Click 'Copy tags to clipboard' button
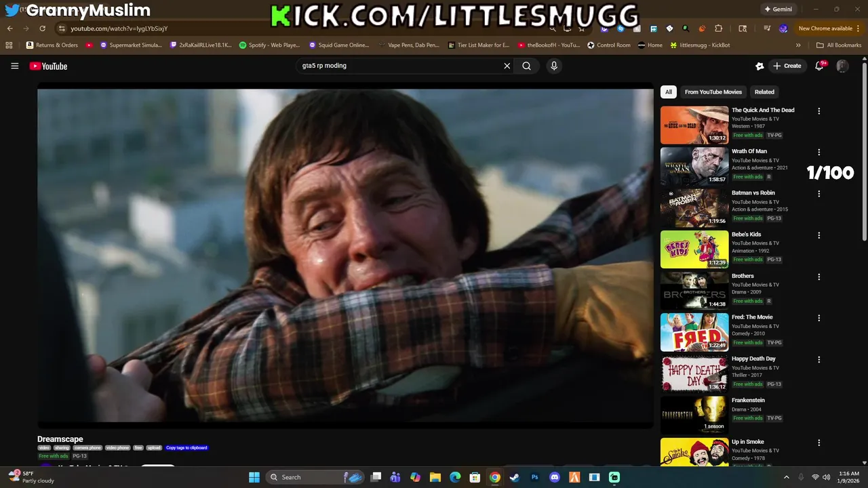The height and width of the screenshot is (488, 868). click(186, 447)
